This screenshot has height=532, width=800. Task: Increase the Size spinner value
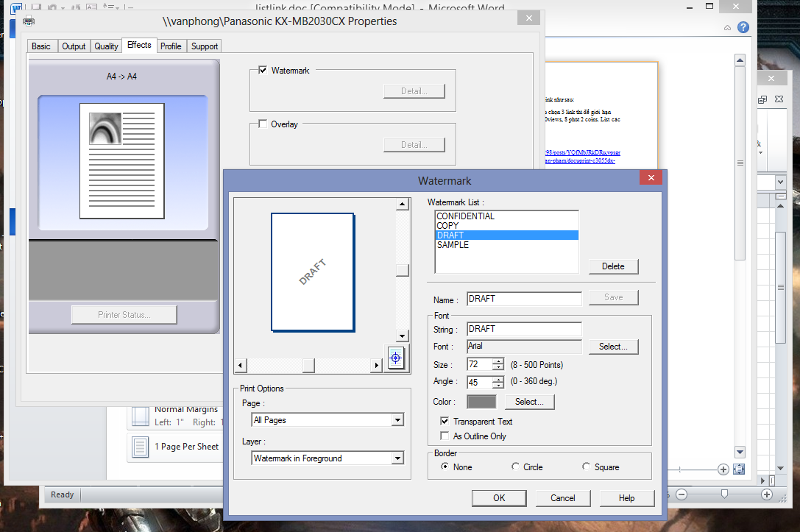point(498,361)
